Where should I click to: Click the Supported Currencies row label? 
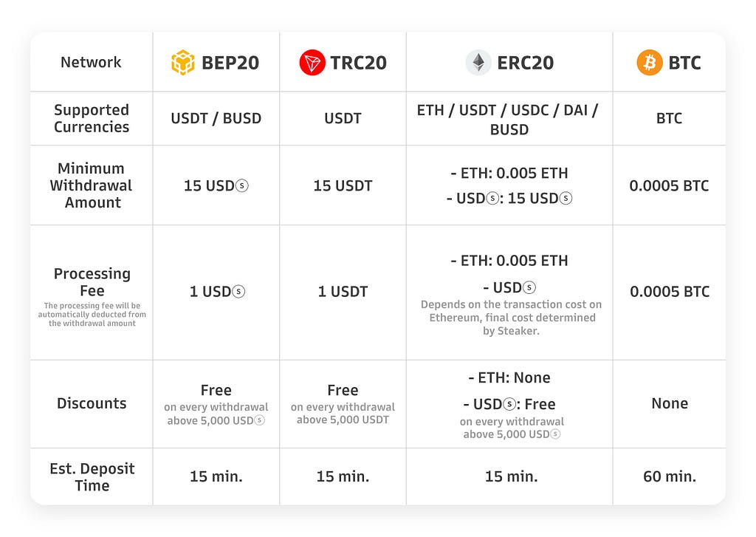[91, 118]
